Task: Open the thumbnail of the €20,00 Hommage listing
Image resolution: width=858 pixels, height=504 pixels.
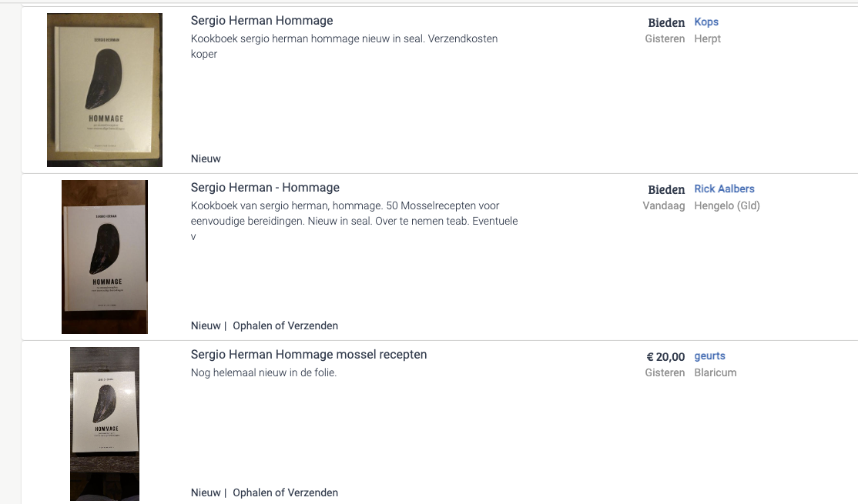Action: pyautogui.click(x=104, y=423)
